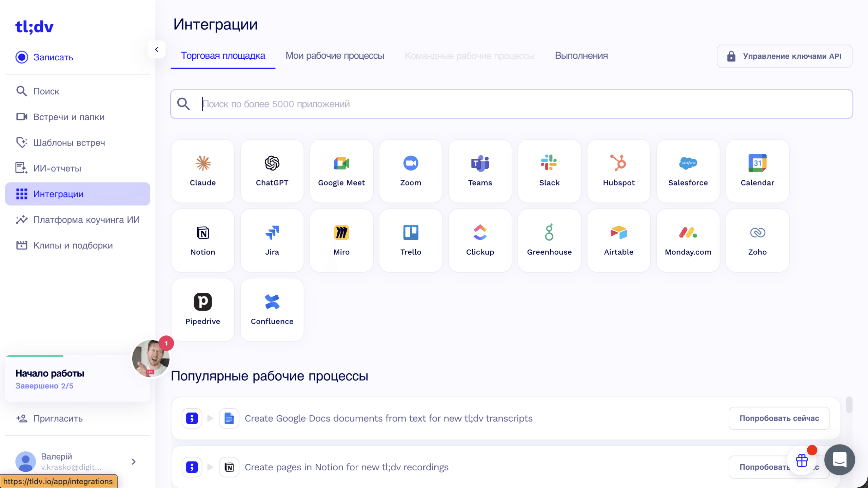
Task: Click 'Create Google Docs documents from text' workflow title
Action: [x=389, y=418]
